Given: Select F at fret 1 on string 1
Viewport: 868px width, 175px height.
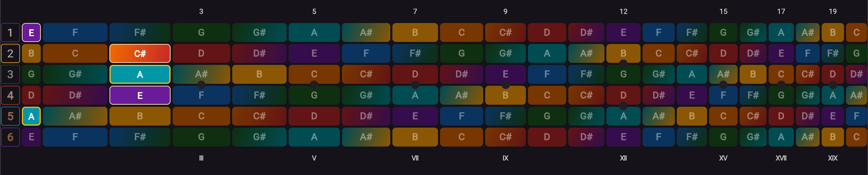Looking at the screenshot, I should click(75, 33).
